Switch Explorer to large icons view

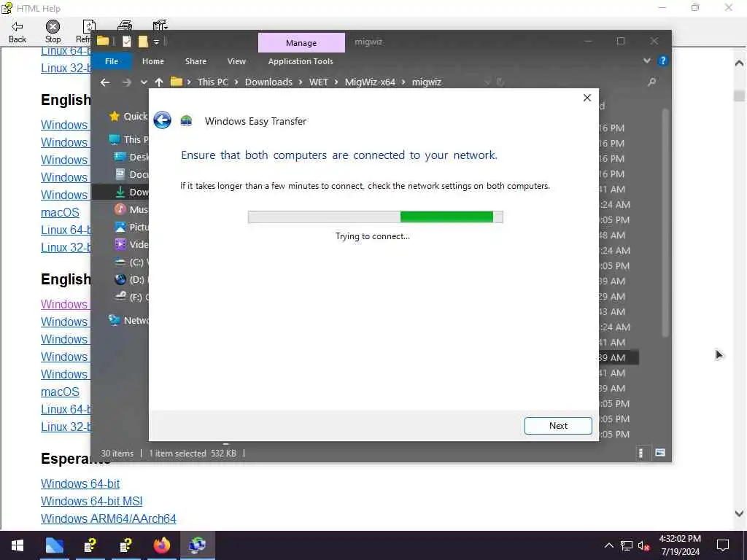pos(659,453)
